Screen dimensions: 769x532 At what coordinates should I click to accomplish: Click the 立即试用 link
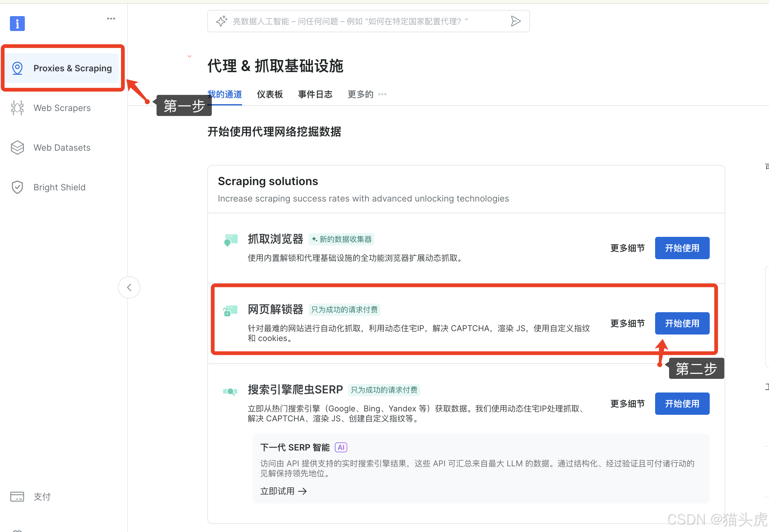click(x=283, y=491)
